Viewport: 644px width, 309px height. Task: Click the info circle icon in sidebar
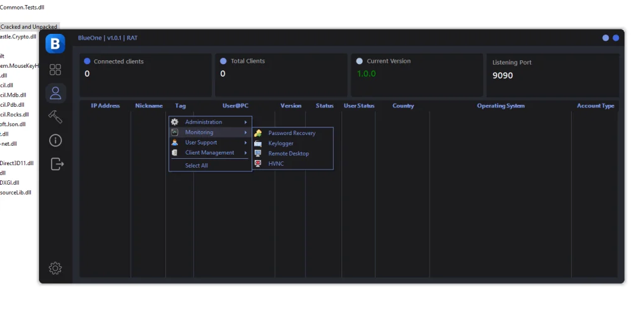pos(55,140)
